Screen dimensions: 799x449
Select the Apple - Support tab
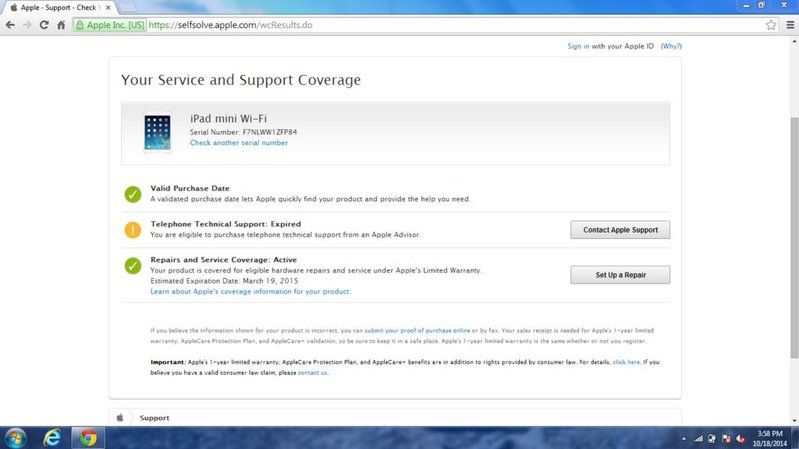tap(59, 8)
